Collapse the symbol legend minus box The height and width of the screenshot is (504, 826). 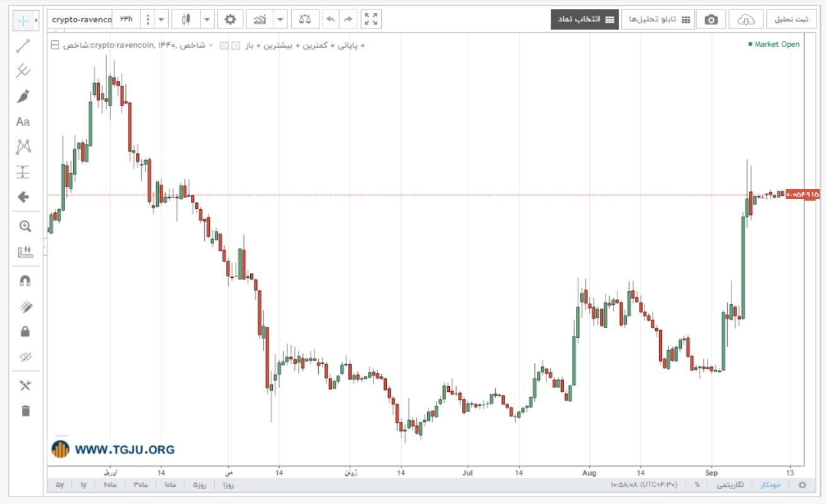click(x=55, y=45)
